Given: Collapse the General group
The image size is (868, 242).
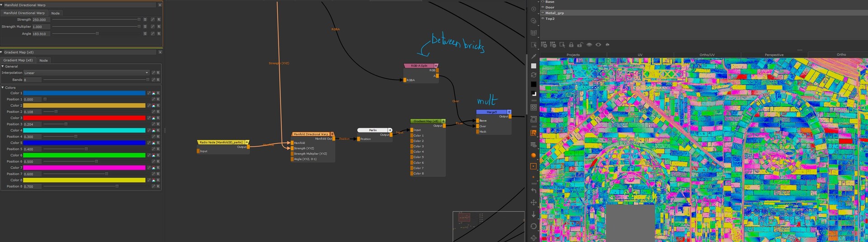Looking at the screenshot, I should pos(3,66).
